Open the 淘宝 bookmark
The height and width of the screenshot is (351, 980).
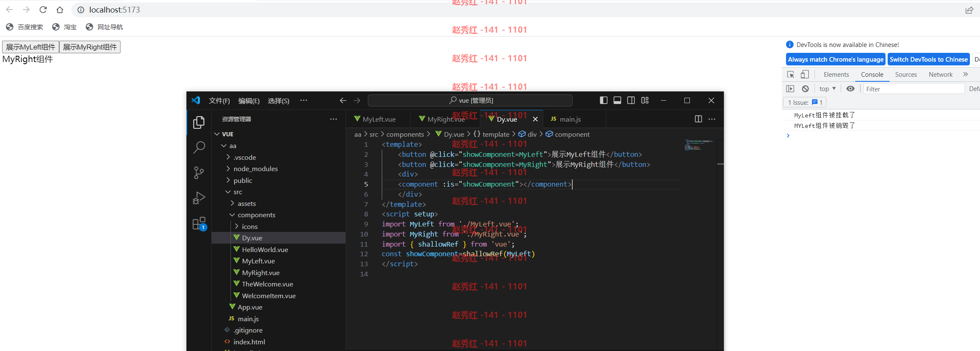pyautogui.click(x=64, y=27)
